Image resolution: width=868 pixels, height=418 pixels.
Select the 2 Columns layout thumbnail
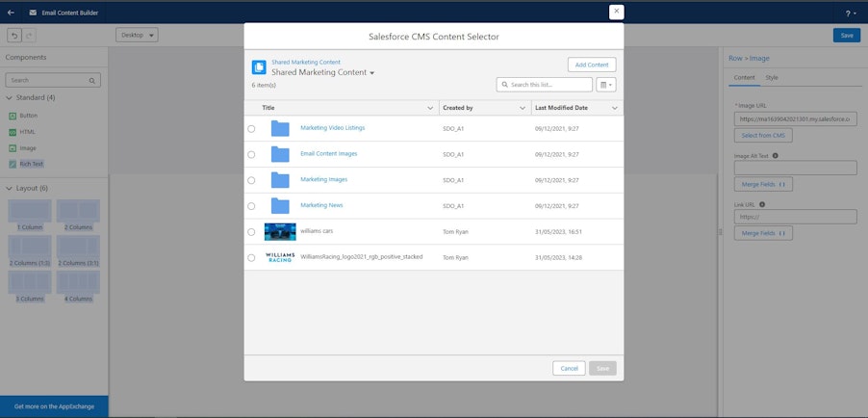coord(78,211)
